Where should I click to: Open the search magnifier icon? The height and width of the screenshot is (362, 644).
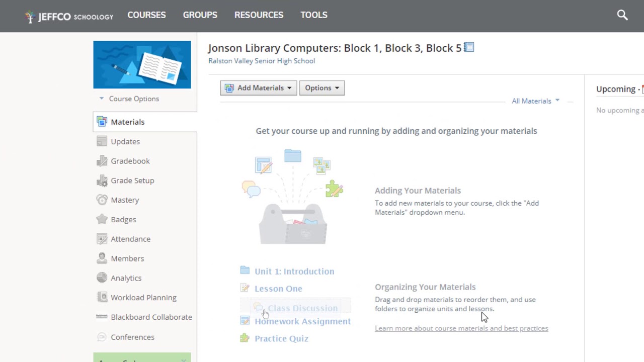(x=622, y=15)
